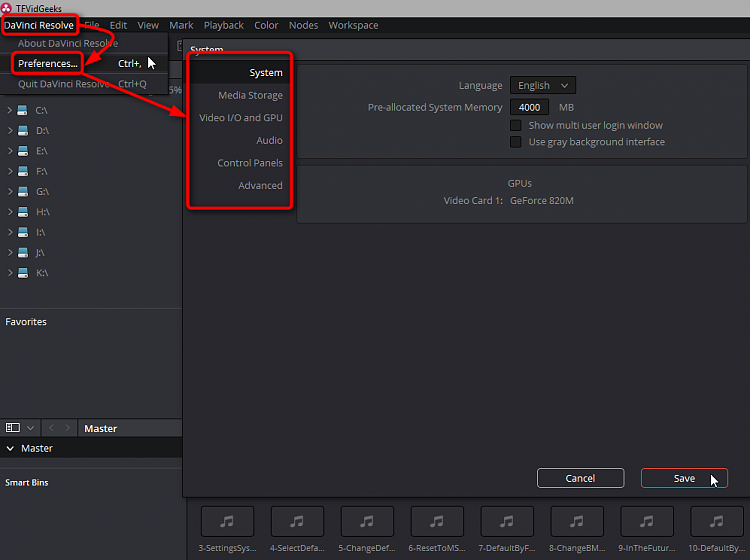Open the Workspace menu
750x560 pixels.
tap(353, 25)
